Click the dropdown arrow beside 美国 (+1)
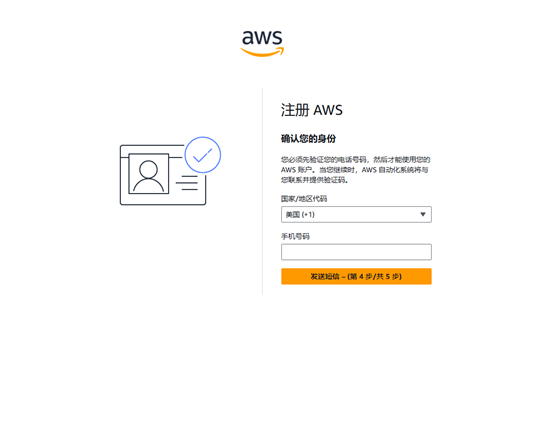Viewport: 553px width, 440px height. 423,214
